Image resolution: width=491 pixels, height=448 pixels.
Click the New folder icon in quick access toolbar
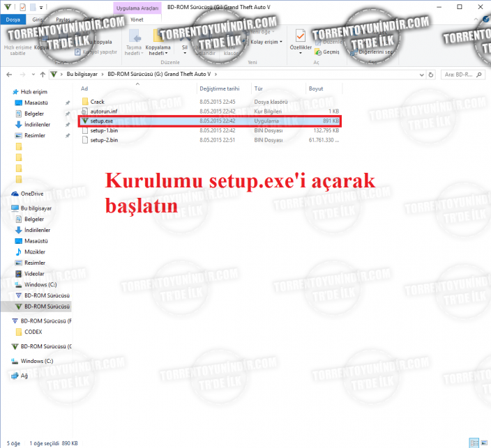(x=33, y=7)
